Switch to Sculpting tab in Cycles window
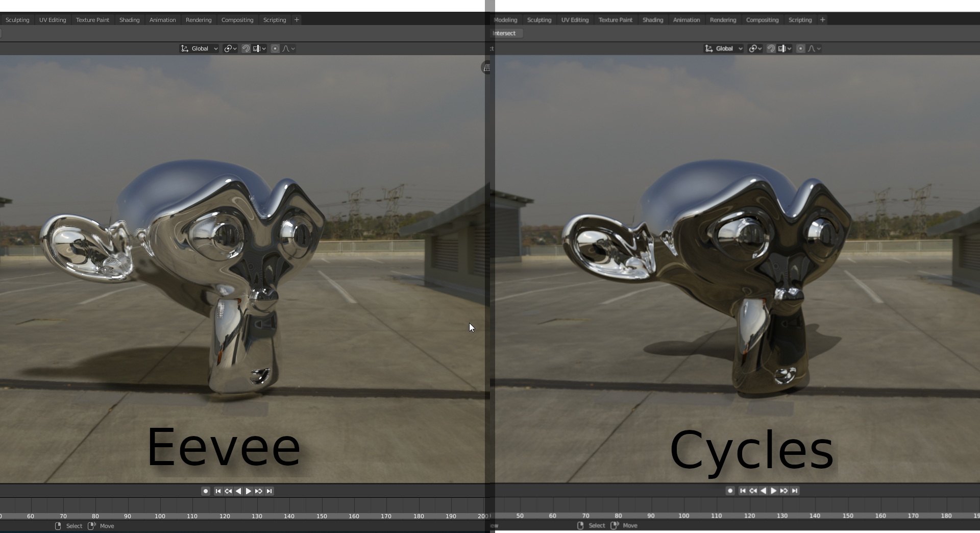This screenshot has width=980, height=533. pyautogui.click(x=539, y=20)
